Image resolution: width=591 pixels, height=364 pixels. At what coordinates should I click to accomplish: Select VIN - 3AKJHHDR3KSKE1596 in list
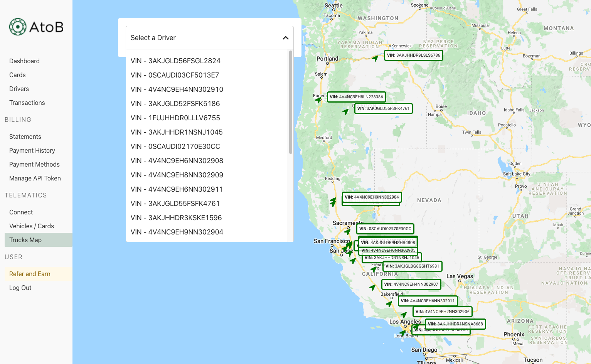pyautogui.click(x=207, y=218)
